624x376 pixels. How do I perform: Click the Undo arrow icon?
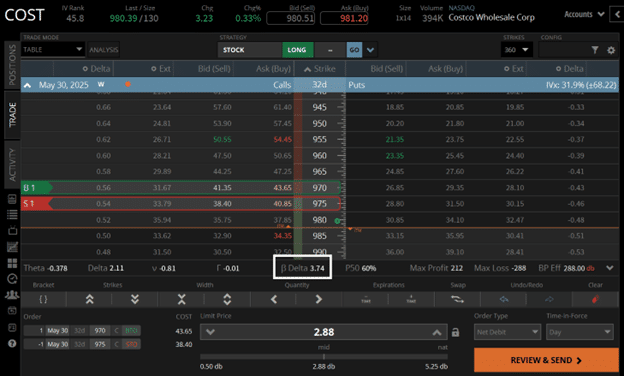(504, 299)
